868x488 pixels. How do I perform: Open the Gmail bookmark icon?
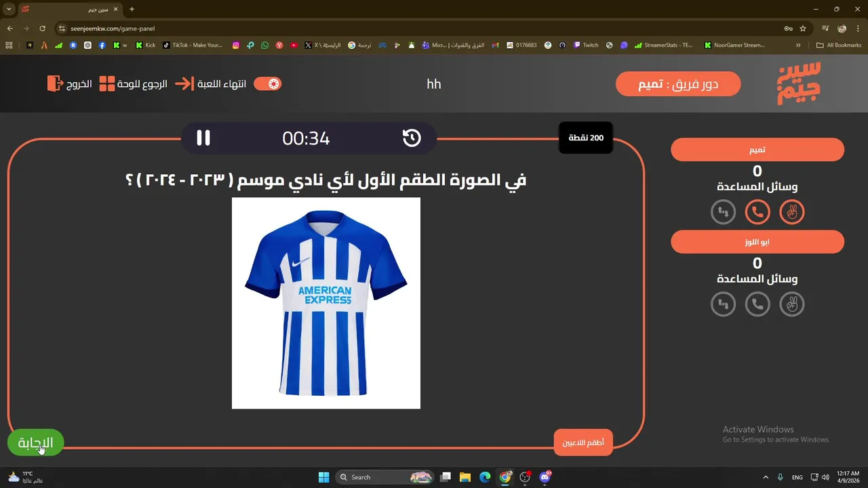[x=495, y=45]
